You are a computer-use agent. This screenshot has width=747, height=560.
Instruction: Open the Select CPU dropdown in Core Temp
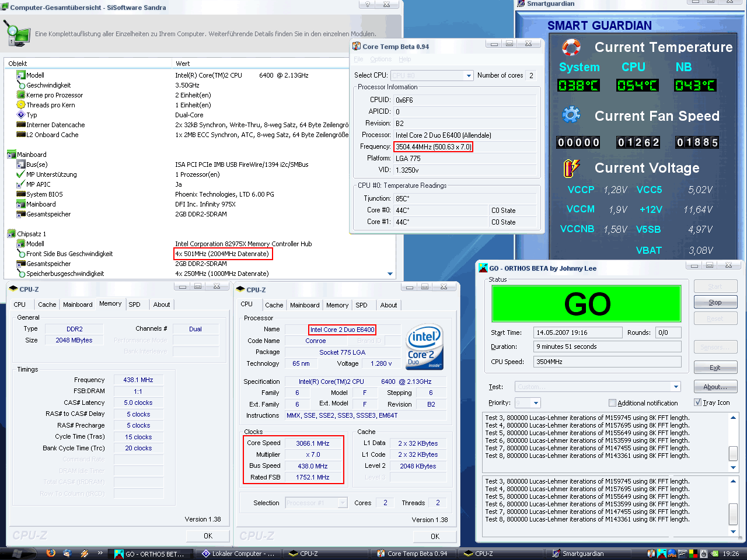pyautogui.click(x=469, y=76)
